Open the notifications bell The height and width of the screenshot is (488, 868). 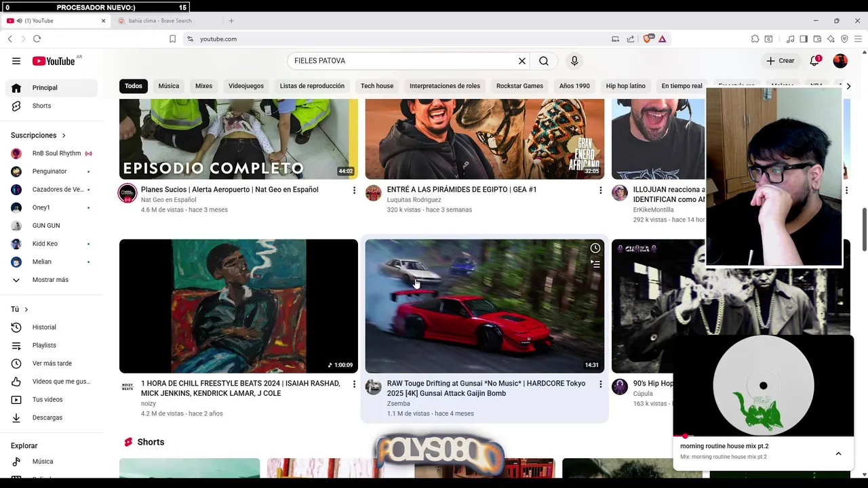(815, 61)
